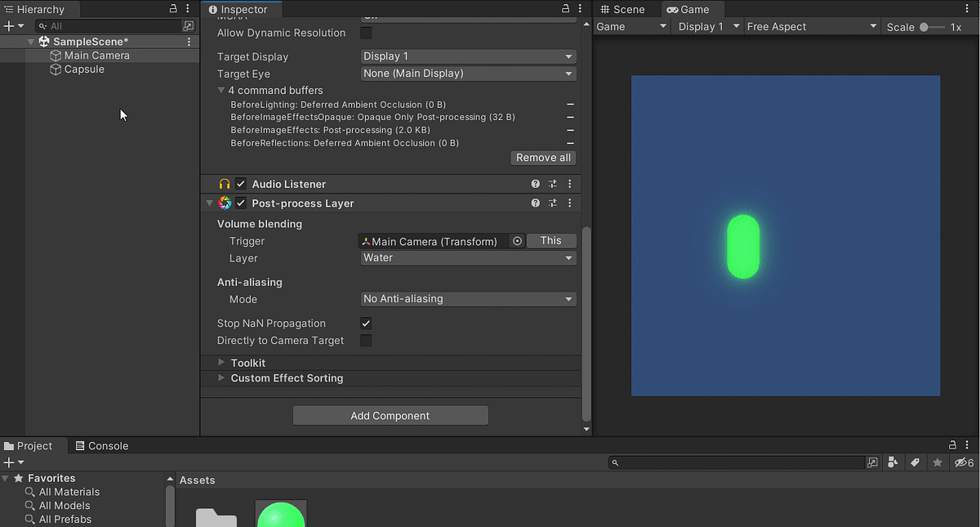Viewport: 980px width, 527px height.
Task: Click the Add Component button
Action: point(390,415)
